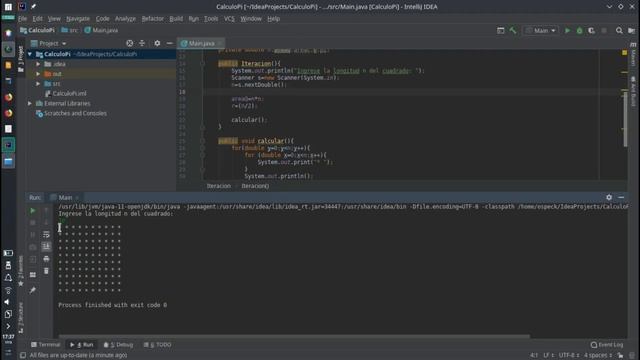Restore layout icon in Run panel
The width and height of the screenshot is (640, 360).
(x=33, y=275)
